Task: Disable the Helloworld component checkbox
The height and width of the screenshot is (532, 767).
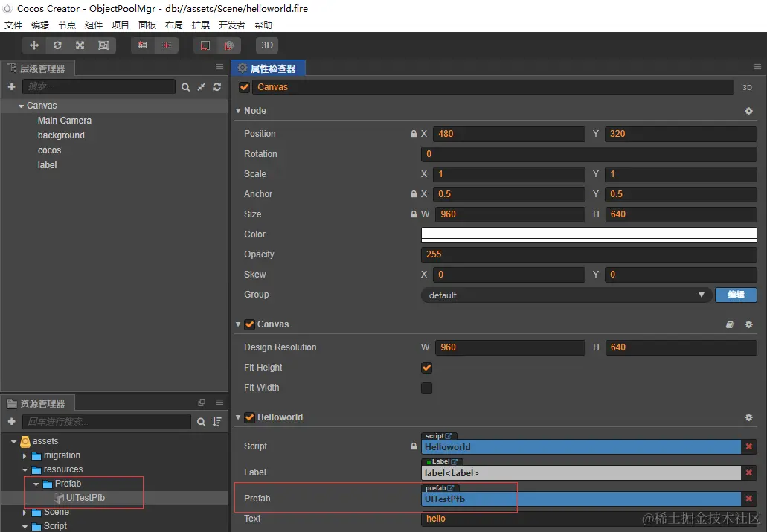Action: tap(249, 417)
